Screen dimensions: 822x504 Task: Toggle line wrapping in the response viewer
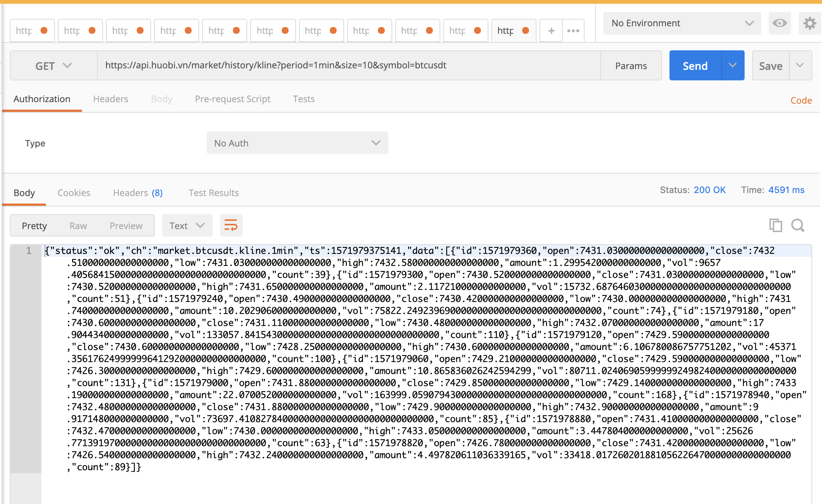coord(231,225)
